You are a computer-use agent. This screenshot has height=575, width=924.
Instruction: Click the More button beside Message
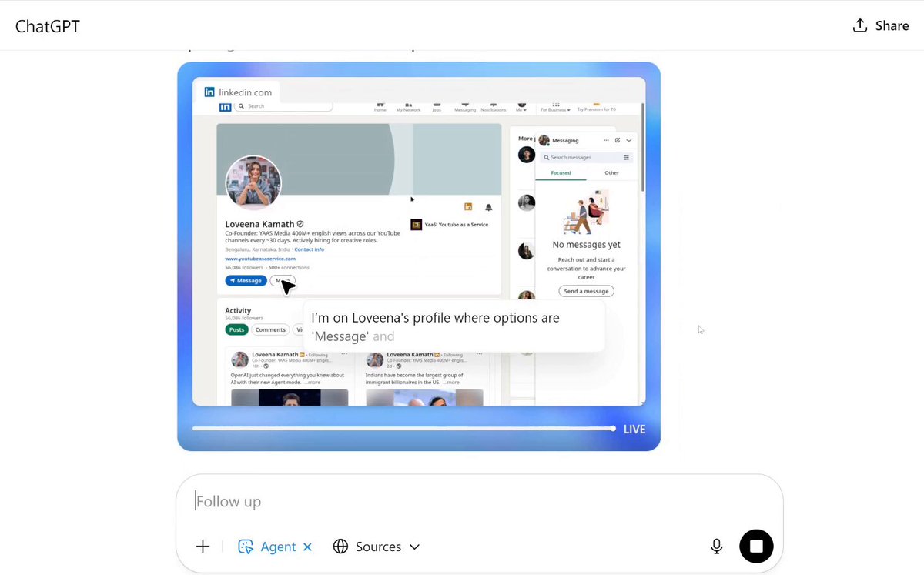[283, 281]
